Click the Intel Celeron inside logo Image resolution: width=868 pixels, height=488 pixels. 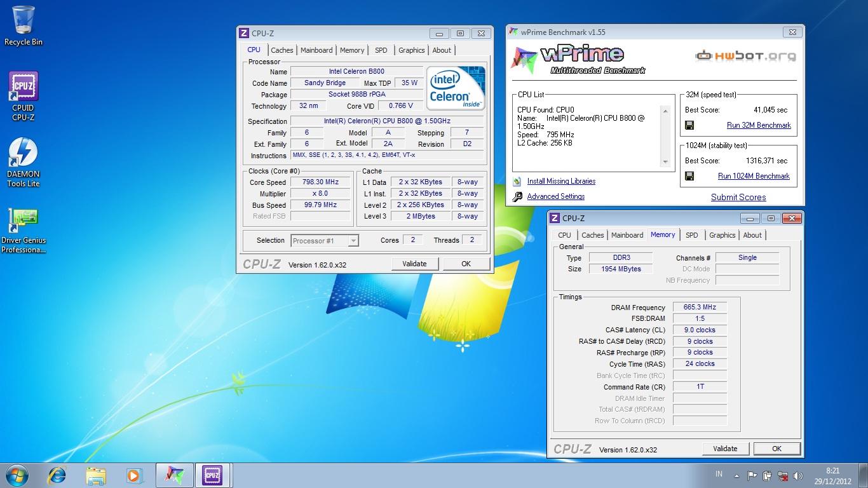click(456, 88)
